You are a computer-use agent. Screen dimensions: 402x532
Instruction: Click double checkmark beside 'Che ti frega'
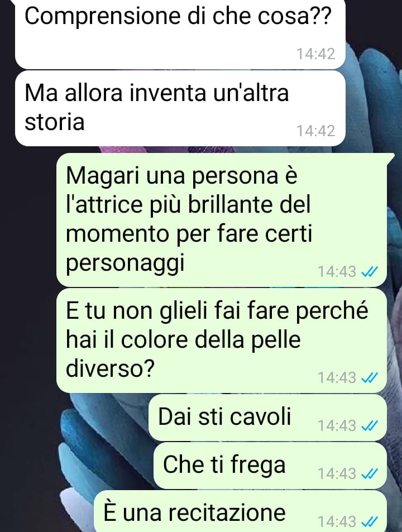click(x=370, y=473)
